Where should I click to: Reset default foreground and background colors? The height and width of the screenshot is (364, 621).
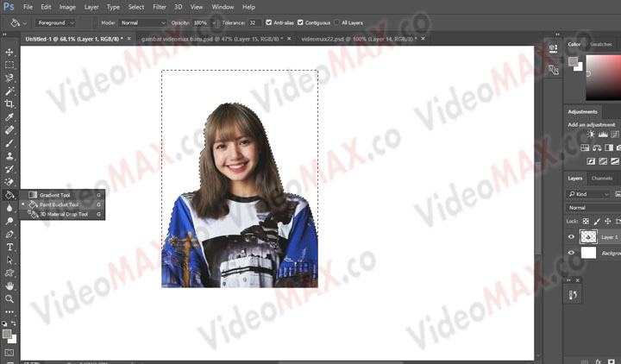(4, 323)
